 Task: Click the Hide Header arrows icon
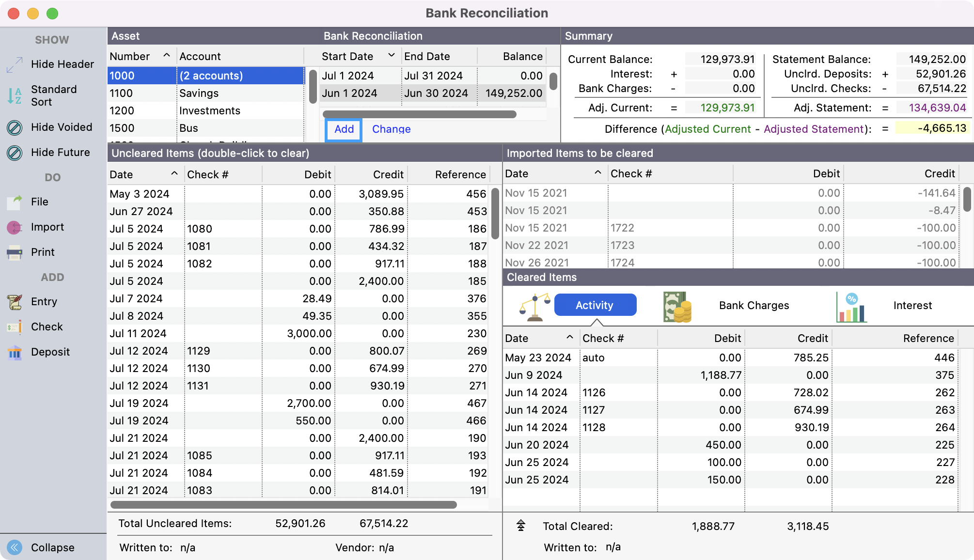pos(15,64)
